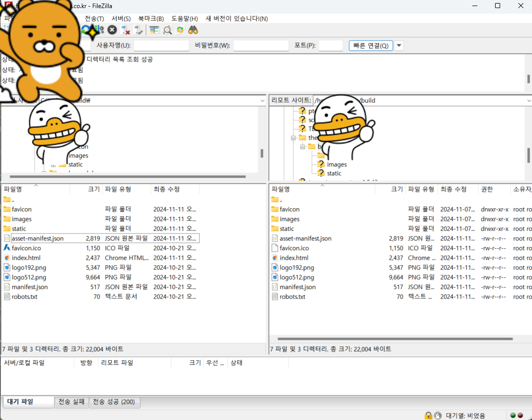Click the reconnect to last server icon
This screenshot has height=420, width=532.
click(x=138, y=30)
